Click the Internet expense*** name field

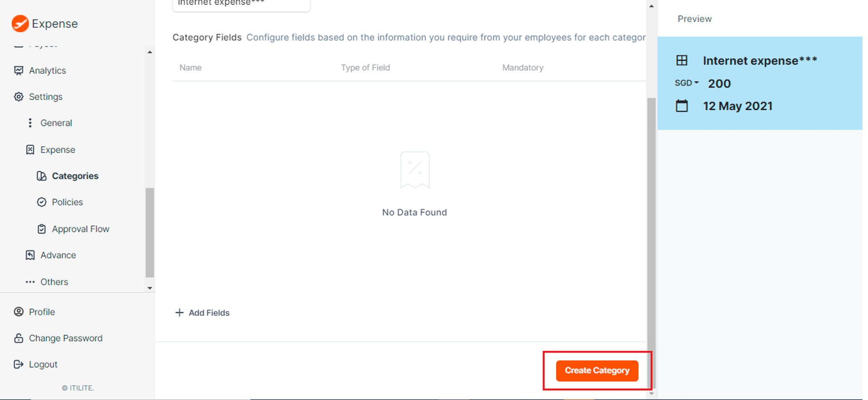(241, 3)
